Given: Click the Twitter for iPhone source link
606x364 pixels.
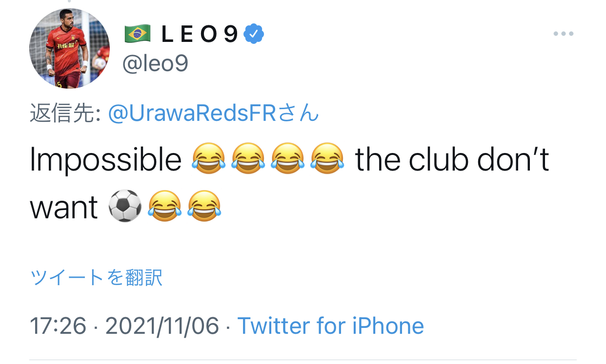Looking at the screenshot, I should tap(330, 326).
